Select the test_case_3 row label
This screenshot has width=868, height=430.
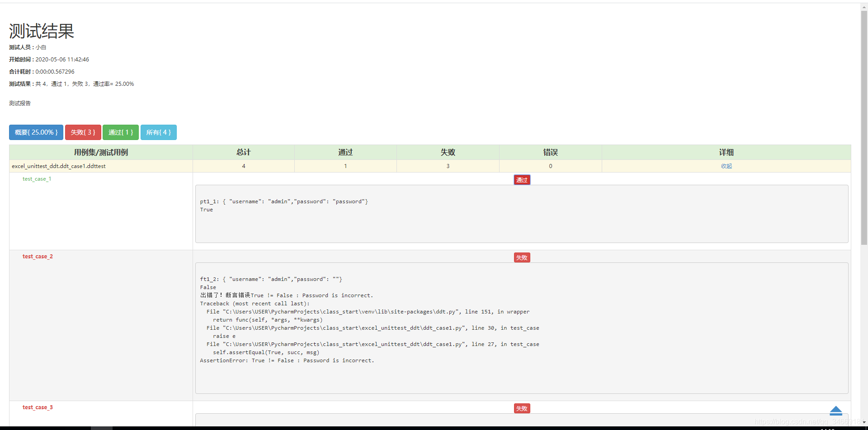point(38,407)
